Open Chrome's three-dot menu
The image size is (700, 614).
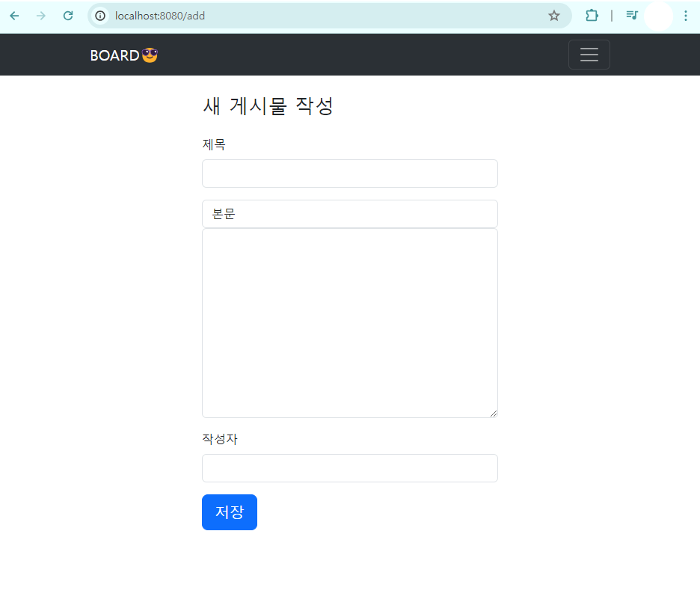pyautogui.click(x=686, y=16)
